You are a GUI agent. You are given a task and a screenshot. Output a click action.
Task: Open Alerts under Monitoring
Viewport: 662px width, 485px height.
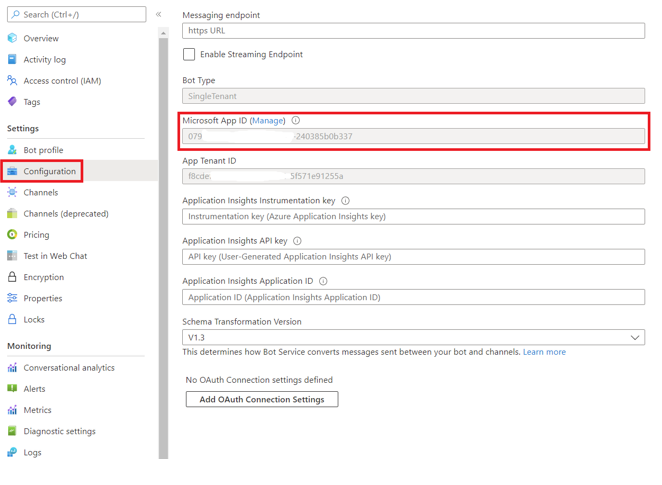[34, 389]
